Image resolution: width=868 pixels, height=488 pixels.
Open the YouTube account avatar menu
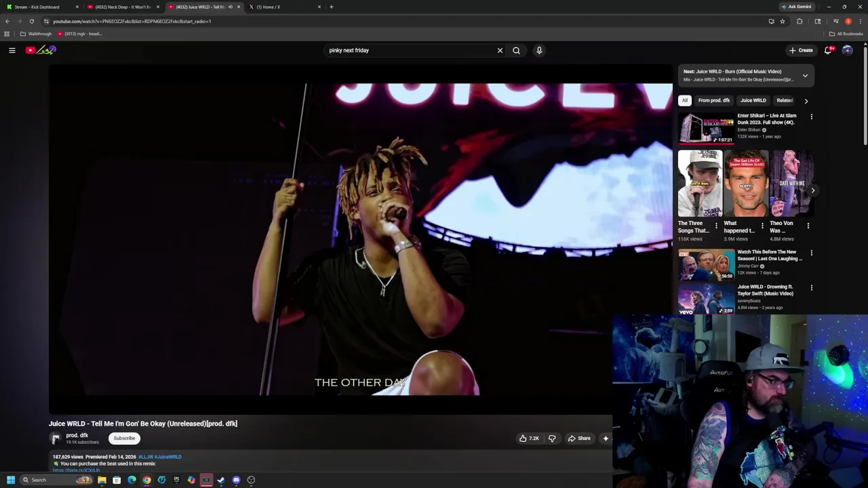847,50
